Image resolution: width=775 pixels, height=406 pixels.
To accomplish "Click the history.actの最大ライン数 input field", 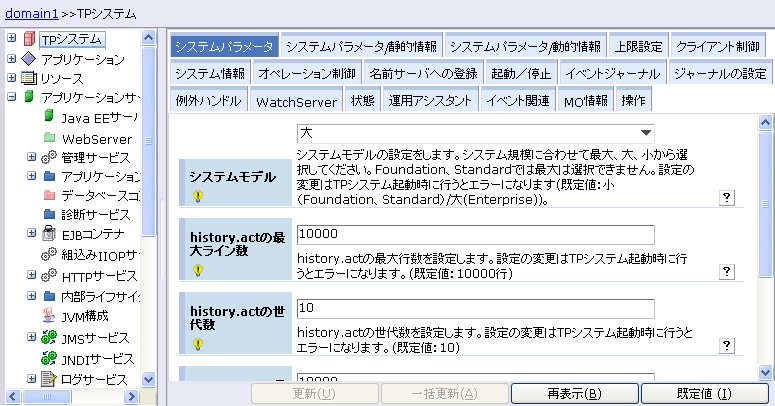I will point(475,234).
